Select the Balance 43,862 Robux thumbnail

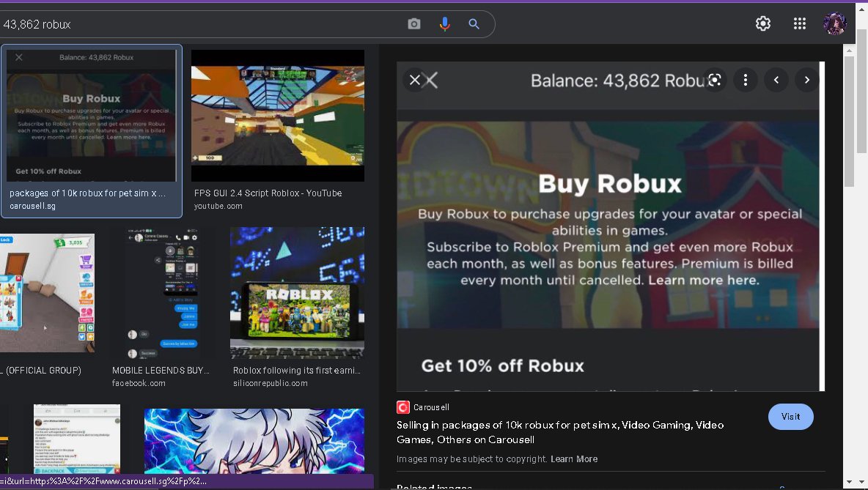tap(92, 116)
